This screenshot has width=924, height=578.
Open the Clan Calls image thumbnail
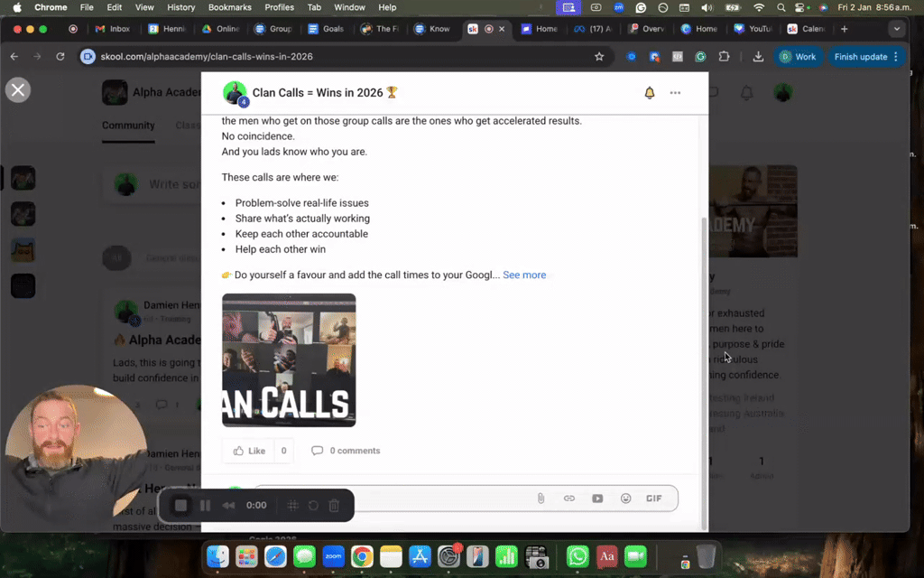[x=289, y=359]
